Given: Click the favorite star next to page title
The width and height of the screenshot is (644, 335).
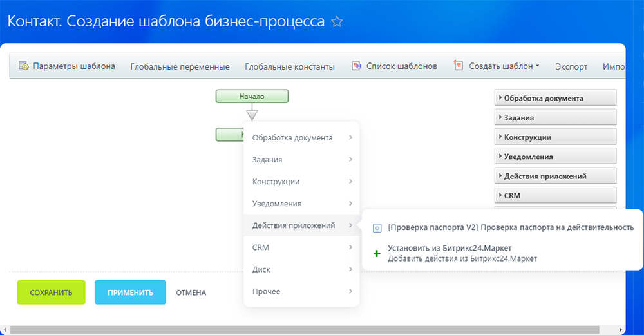Looking at the screenshot, I should (x=337, y=22).
